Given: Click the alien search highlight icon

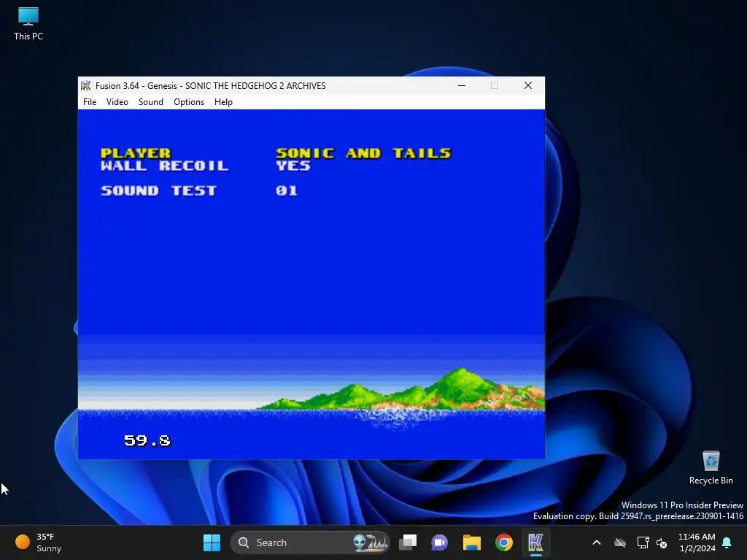Looking at the screenshot, I should [x=370, y=542].
